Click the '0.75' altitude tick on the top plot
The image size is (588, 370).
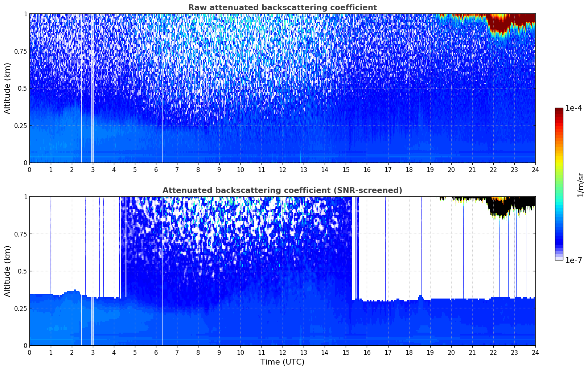(x=21, y=51)
